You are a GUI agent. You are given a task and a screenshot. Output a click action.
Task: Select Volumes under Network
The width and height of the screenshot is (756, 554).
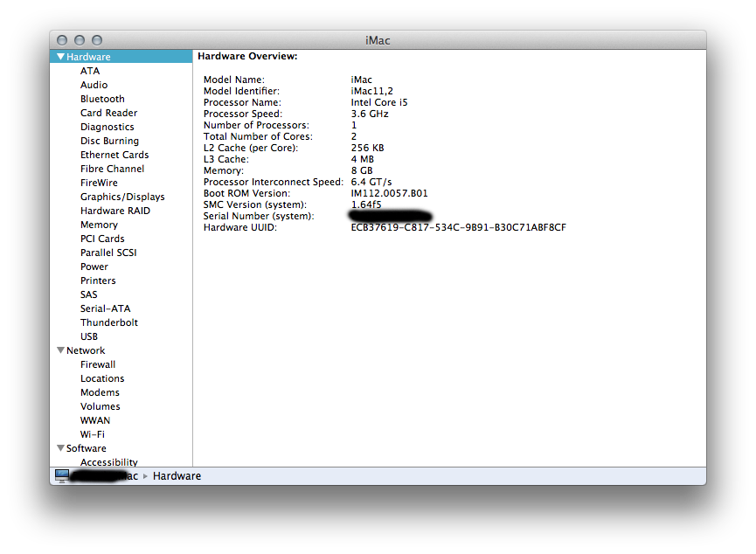(x=101, y=406)
